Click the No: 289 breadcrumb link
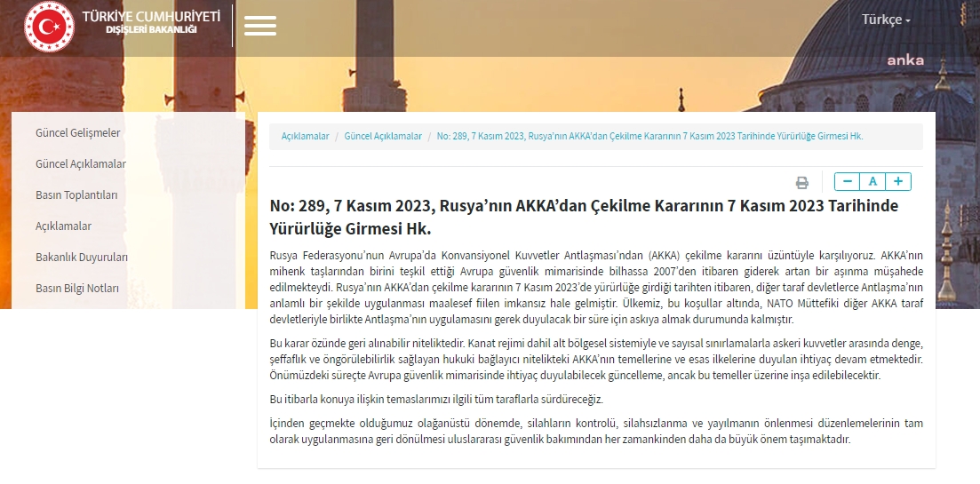Screen dimensions: 980x484 [649, 137]
